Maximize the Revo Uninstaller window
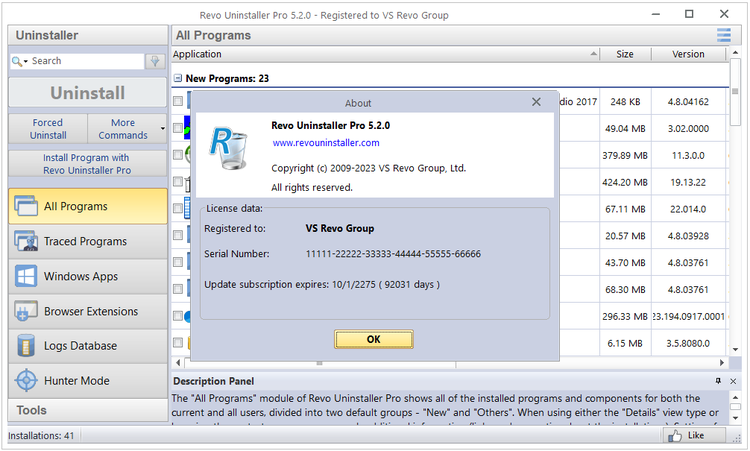This screenshot has height=451, width=750. (689, 14)
